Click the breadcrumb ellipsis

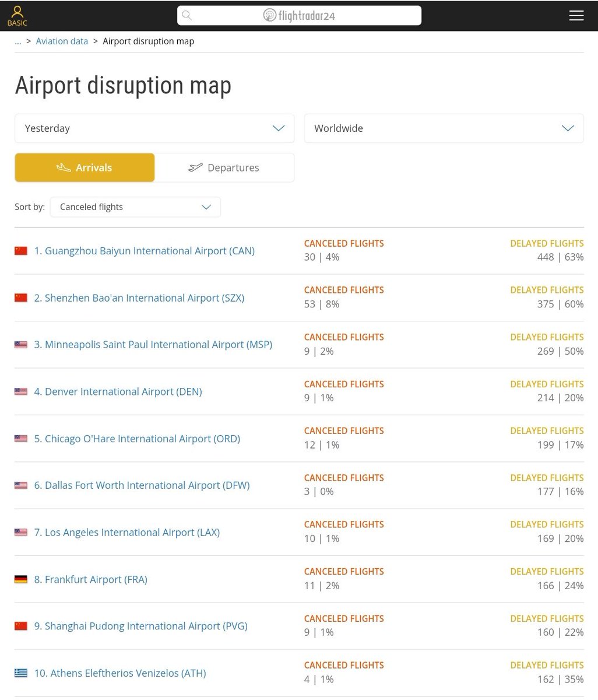(x=18, y=41)
